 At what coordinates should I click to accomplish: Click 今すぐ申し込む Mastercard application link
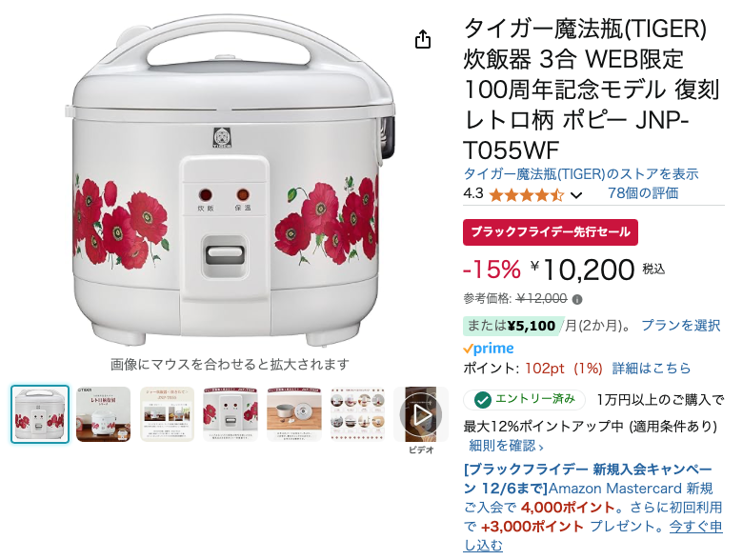592,536
